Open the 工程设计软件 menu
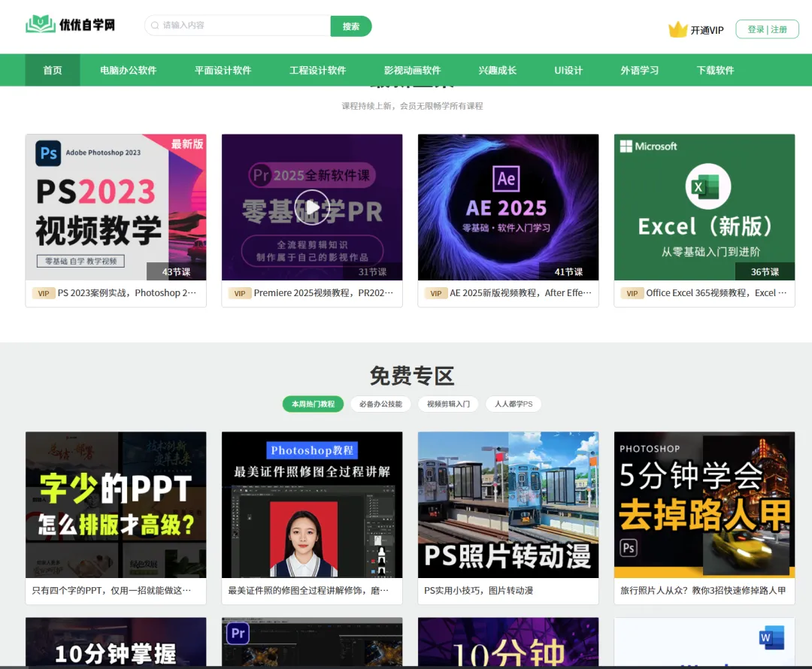Screen dimensions: 812x669 [x=317, y=70]
